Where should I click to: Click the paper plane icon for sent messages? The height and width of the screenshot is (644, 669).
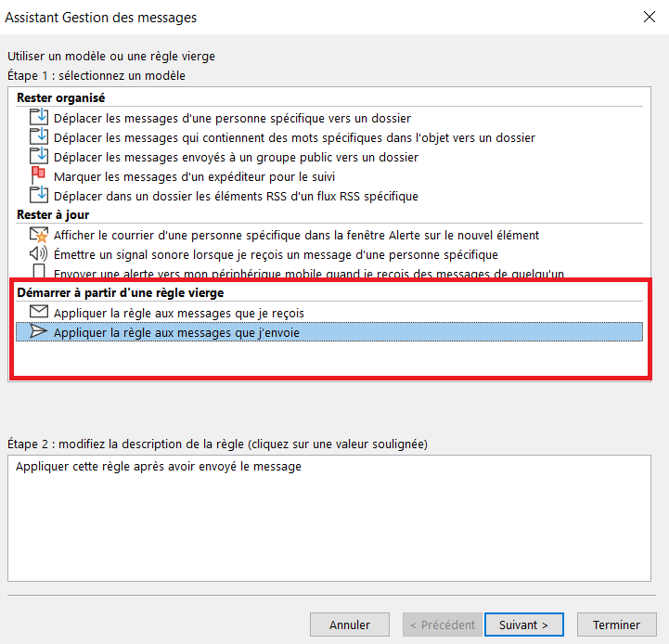pos(38,331)
